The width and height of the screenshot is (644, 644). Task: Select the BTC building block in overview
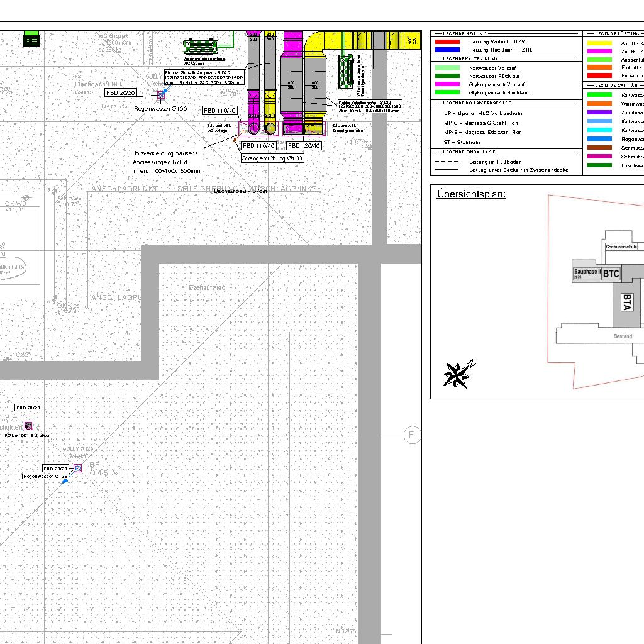point(611,274)
